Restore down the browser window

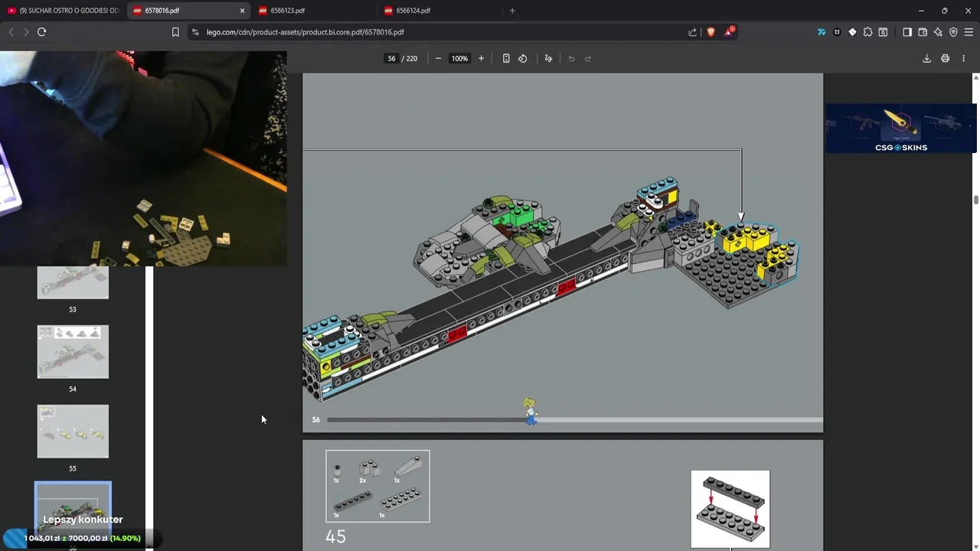point(944,11)
